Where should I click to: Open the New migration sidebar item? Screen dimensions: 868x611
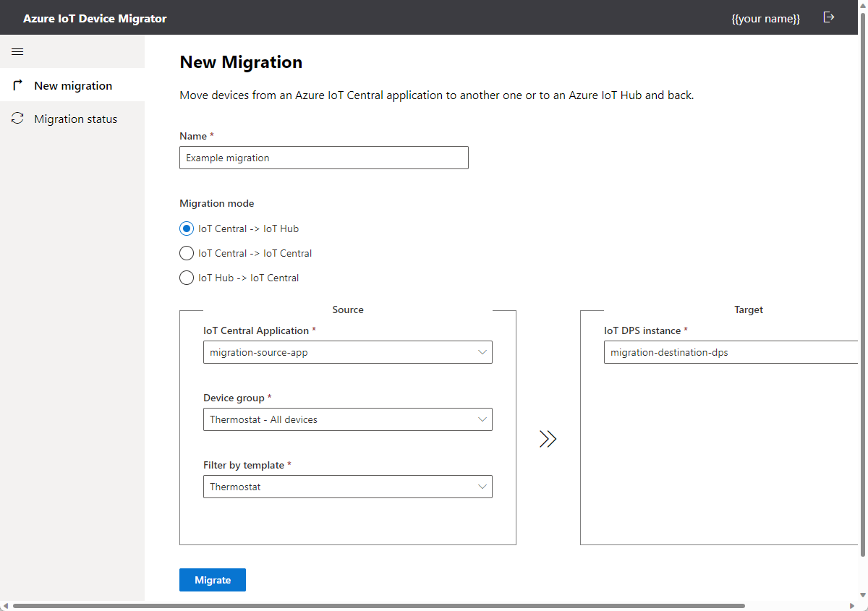click(72, 85)
